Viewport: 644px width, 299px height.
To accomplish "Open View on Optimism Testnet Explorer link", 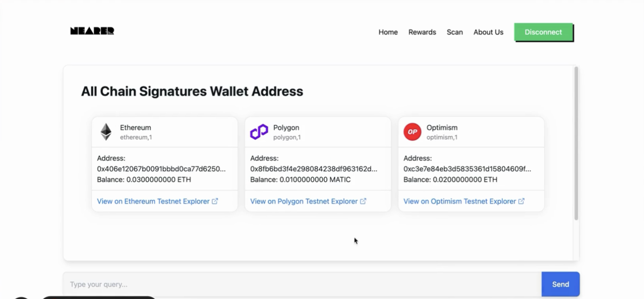I will (459, 201).
